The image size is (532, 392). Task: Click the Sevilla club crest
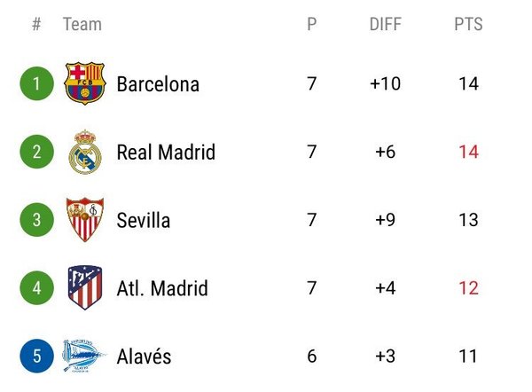pyautogui.click(x=85, y=220)
